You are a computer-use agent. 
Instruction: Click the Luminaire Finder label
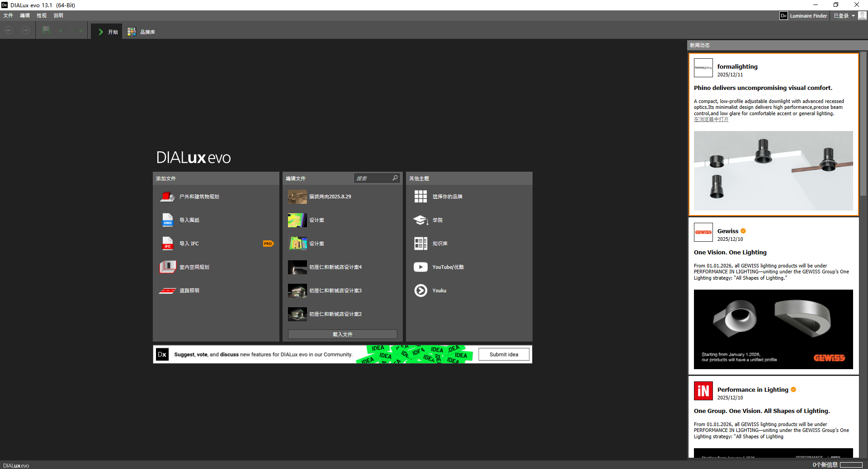808,16
